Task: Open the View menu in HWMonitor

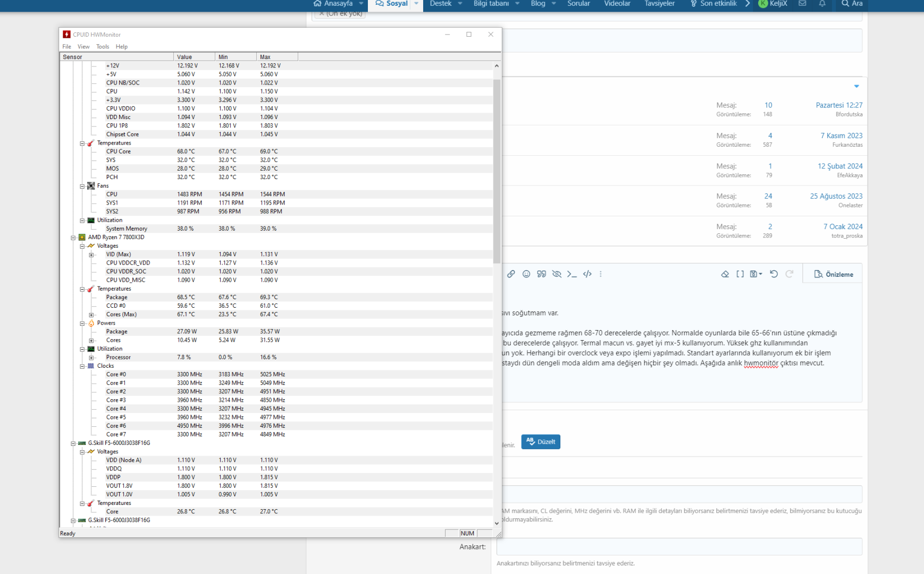Action: 83,47
